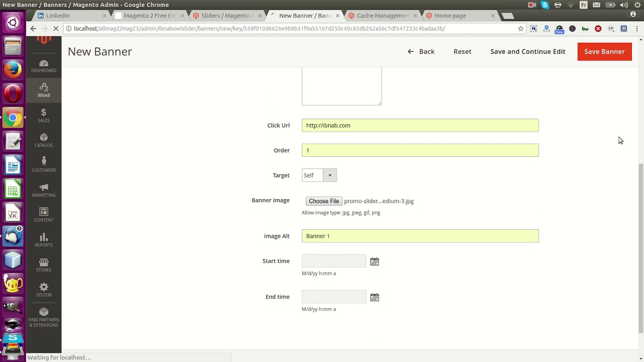The width and height of the screenshot is (644, 362).
Task: Click Choose File for Banner Image
Action: point(324,201)
